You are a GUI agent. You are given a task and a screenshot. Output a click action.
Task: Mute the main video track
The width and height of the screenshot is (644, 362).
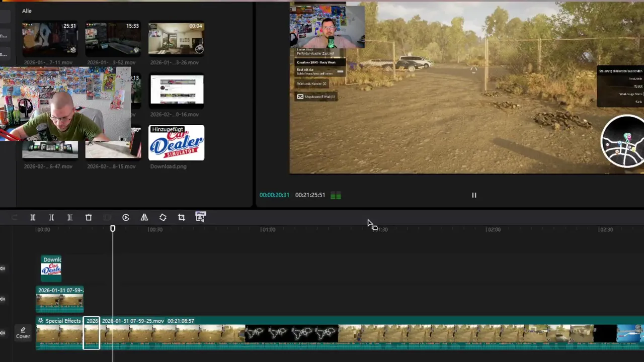3,333
